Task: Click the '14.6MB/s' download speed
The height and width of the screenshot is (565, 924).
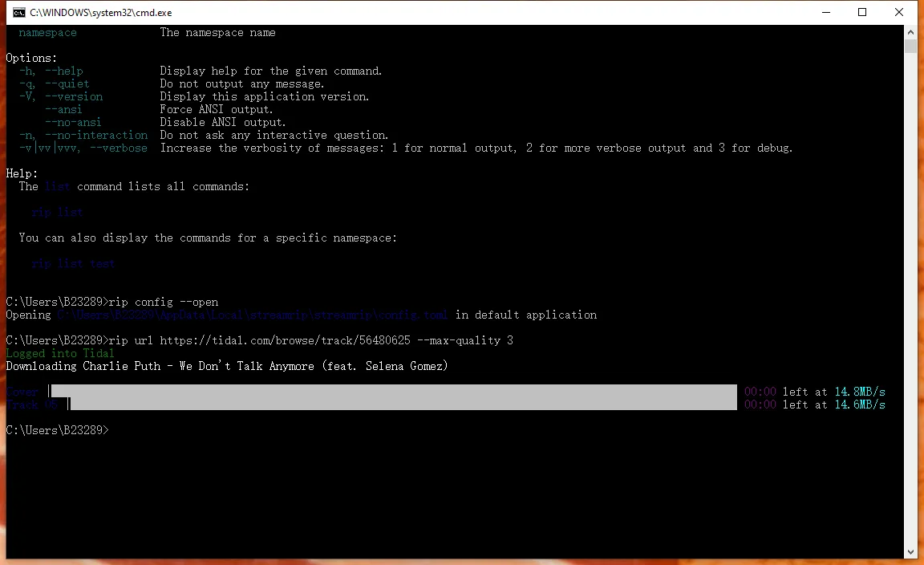Action: click(860, 404)
